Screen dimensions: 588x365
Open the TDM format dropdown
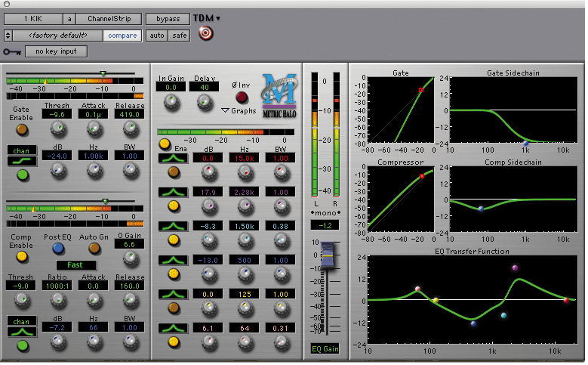(207, 18)
